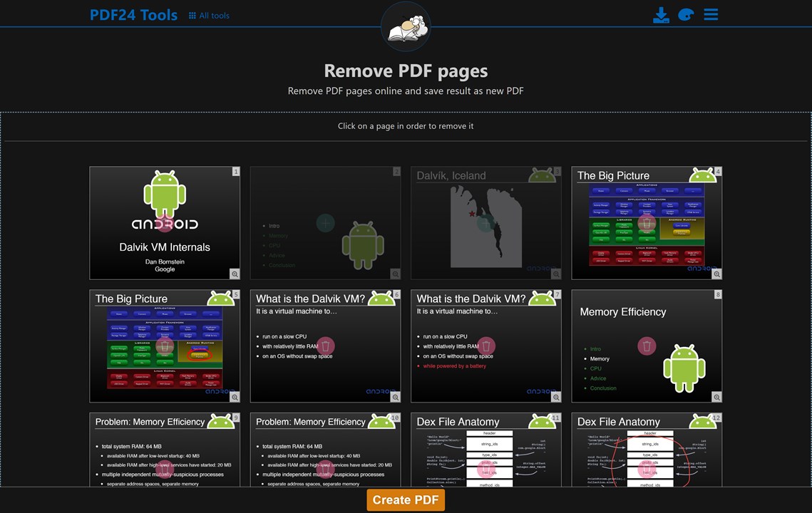Open the theme palette icon
Screen dimensions: 812x513
click(686, 14)
